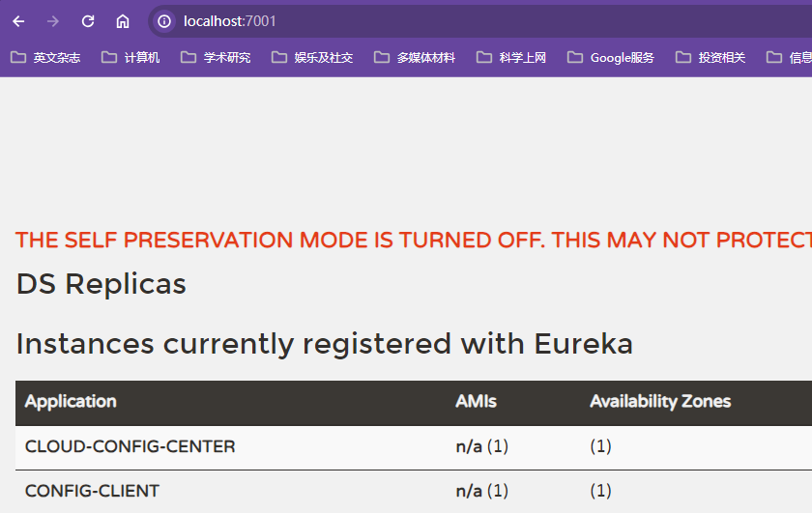Click the Application column header
The image size is (812, 513).
click(71, 402)
